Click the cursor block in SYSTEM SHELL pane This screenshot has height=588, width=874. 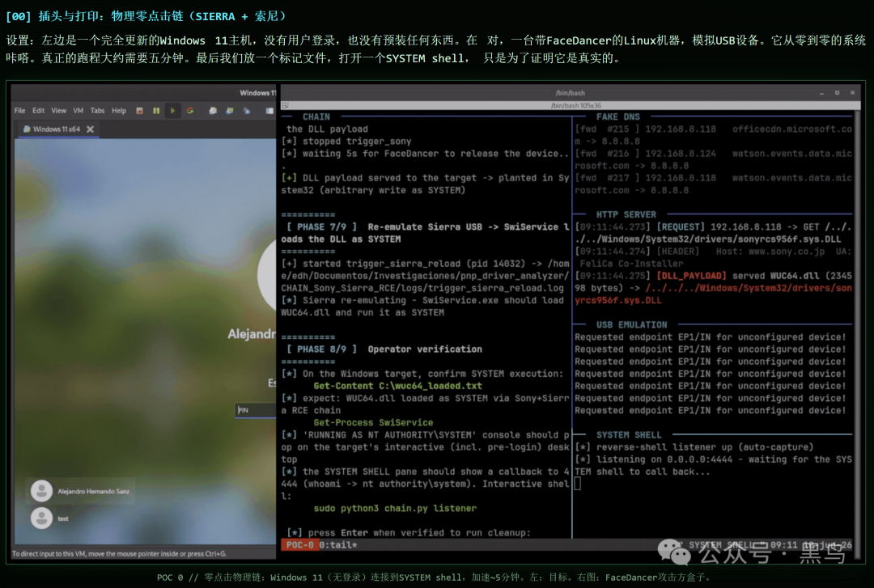(x=578, y=484)
